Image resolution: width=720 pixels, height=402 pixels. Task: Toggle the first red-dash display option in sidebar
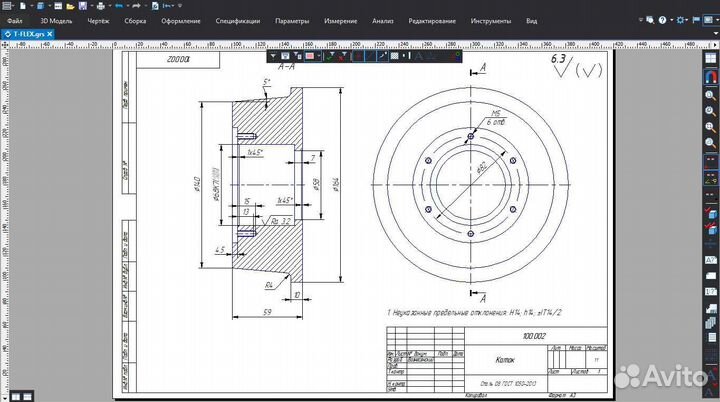click(710, 162)
